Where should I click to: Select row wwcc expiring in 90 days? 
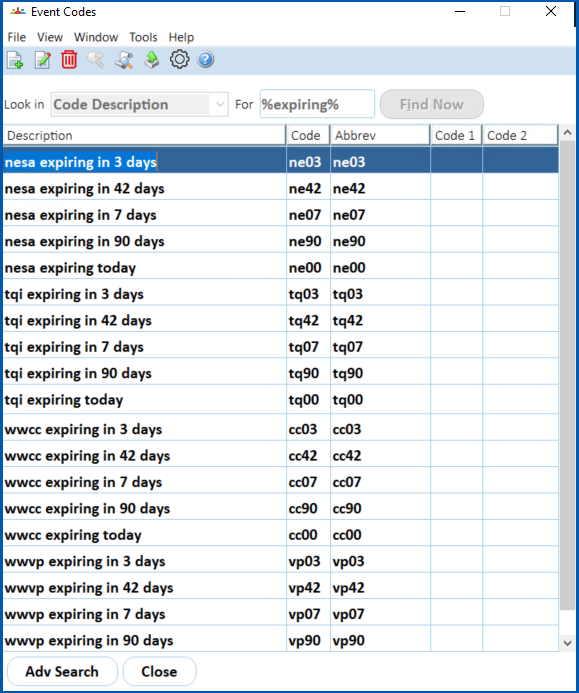point(281,506)
